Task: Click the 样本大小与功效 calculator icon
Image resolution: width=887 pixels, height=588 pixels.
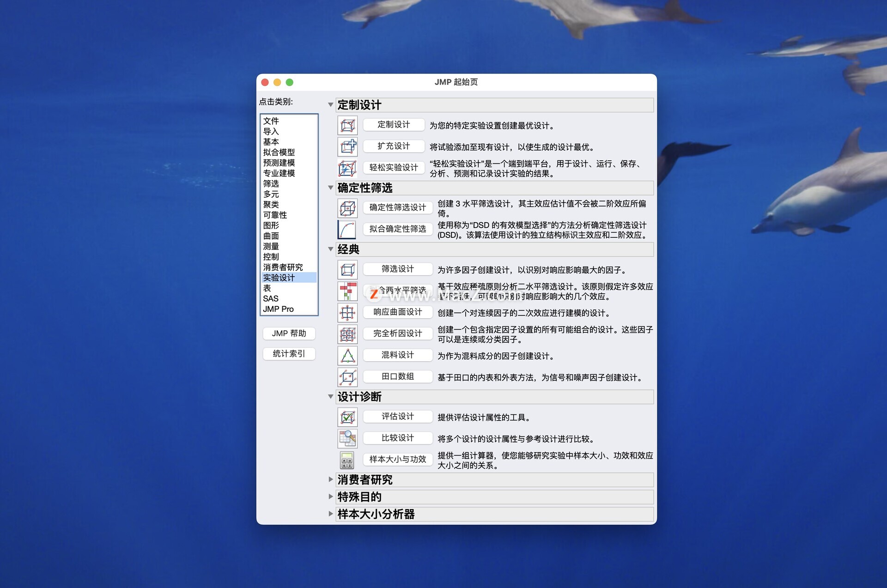Action: (x=347, y=460)
